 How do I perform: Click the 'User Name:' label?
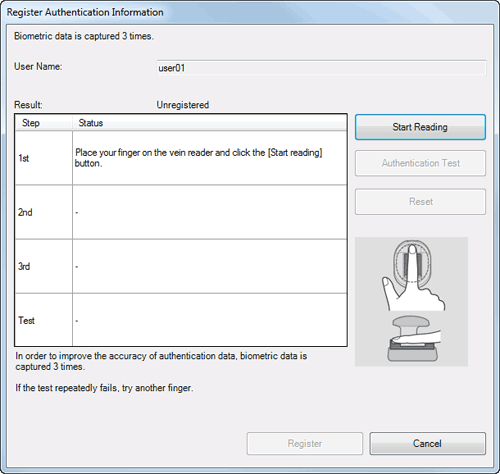pyautogui.click(x=38, y=66)
